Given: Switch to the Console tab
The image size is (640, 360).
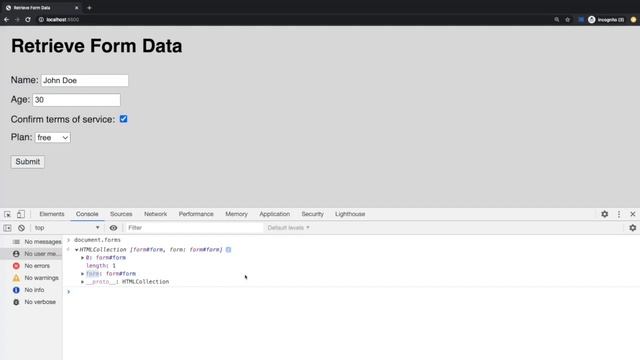Looking at the screenshot, I should 87,214.
